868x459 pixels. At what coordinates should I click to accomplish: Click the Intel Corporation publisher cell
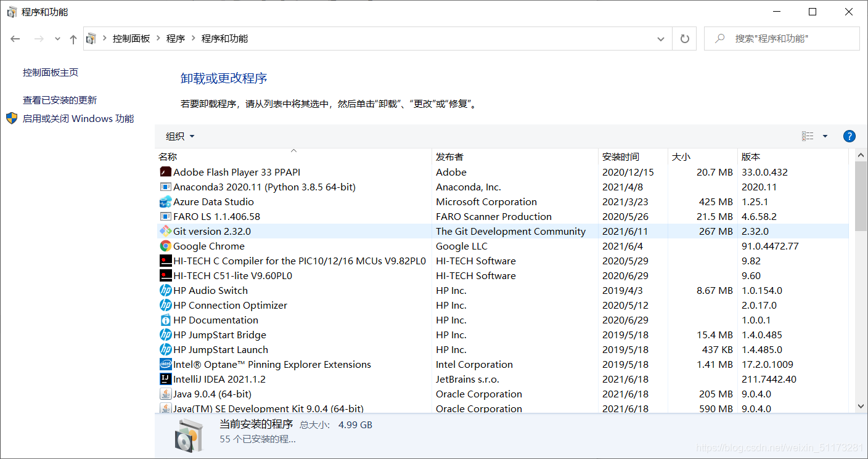474,364
